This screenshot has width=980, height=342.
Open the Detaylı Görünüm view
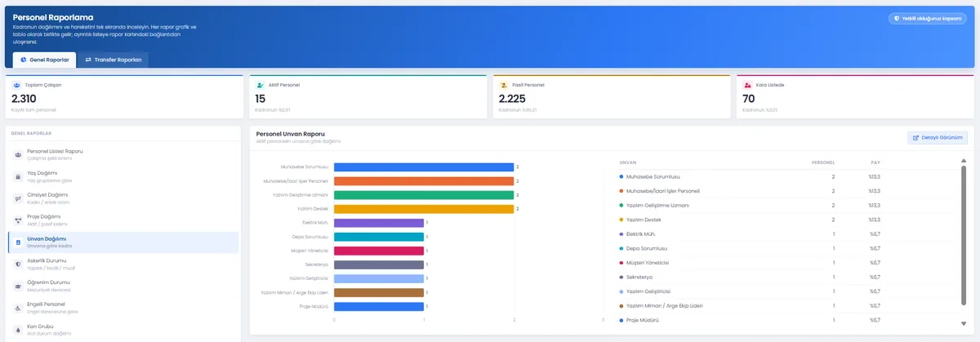pyautogui.click(x=938, y=138)
